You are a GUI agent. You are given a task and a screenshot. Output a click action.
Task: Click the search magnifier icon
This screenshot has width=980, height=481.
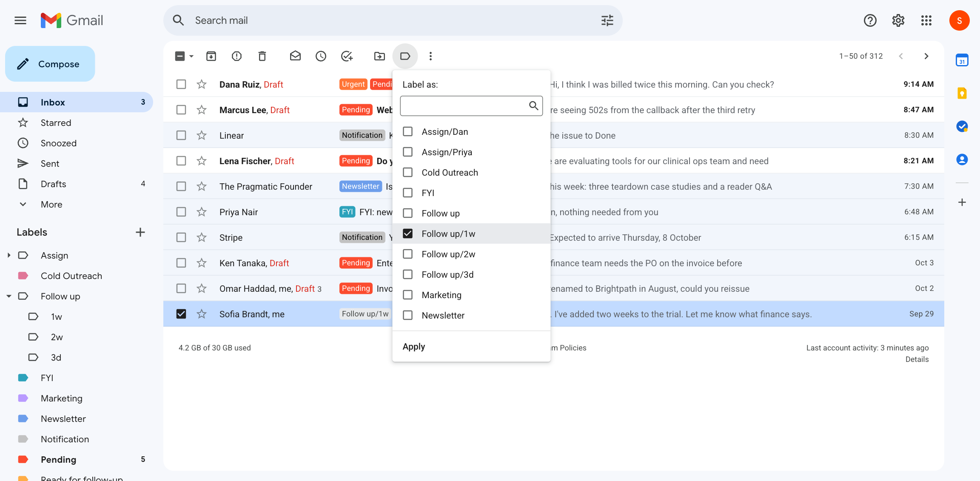pyautogui.click(x=178, y=20)
